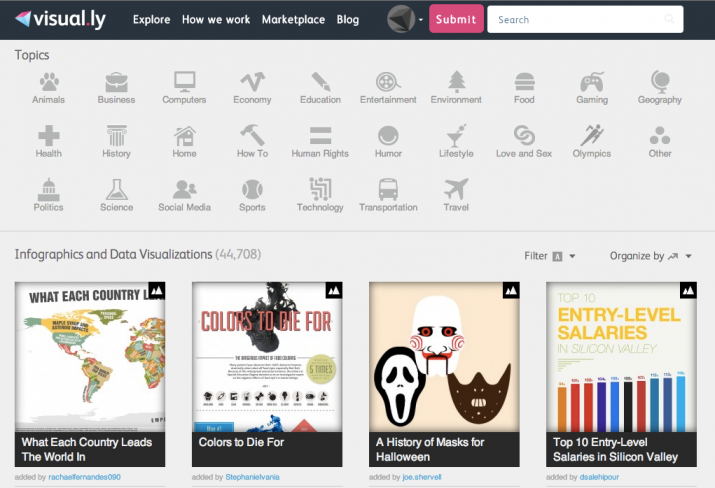Open the History column icon

[116, 135]
